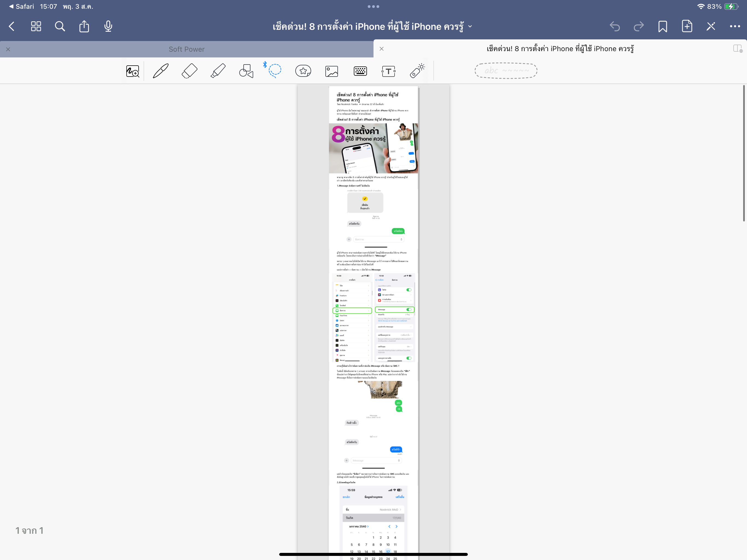Open the split view tab options
Image resolution: width=747 pixels, height=560 pixels.
click(x=737, y=49)
